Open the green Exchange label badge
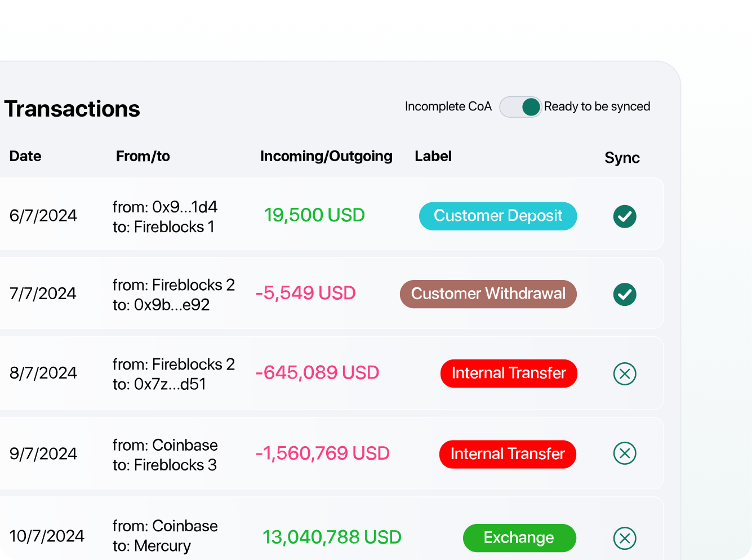The width and height of the screenshot is (752, 560). (x=519, y=538)
